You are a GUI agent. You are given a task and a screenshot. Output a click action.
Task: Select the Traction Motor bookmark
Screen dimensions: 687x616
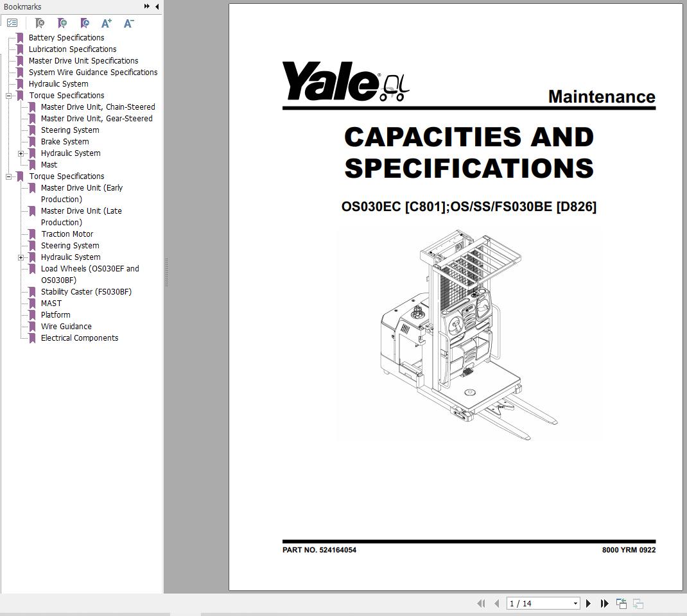pos(67,234)
